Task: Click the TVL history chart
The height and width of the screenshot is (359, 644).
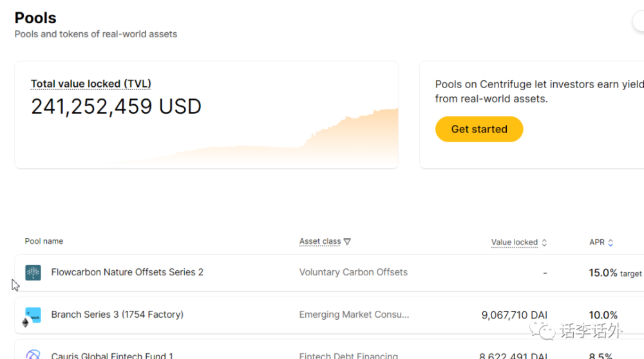Action: [x=251, y=138]
